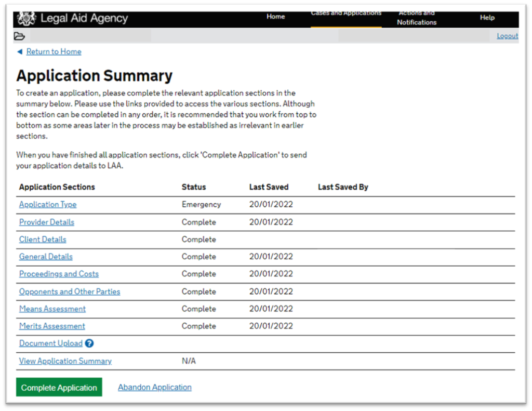The image size is (532, 411).
Task: Open Actions and Notifications menu
Action: click(417, 18)
